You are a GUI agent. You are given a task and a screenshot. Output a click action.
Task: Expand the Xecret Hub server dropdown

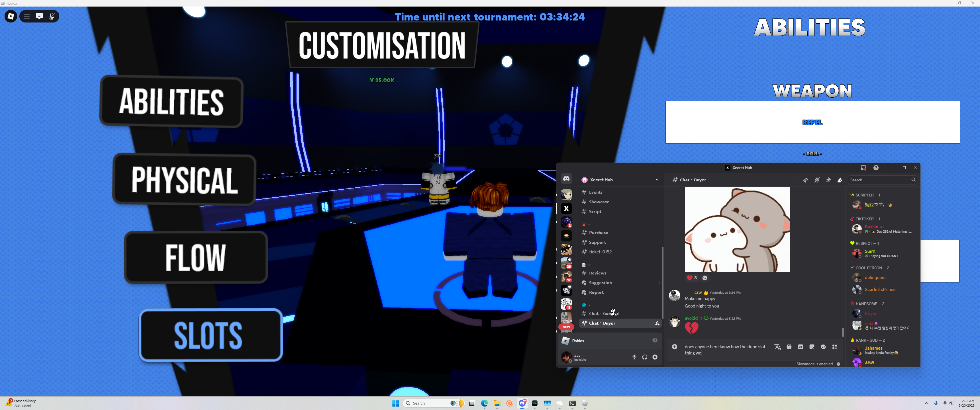tap(657, 180)
